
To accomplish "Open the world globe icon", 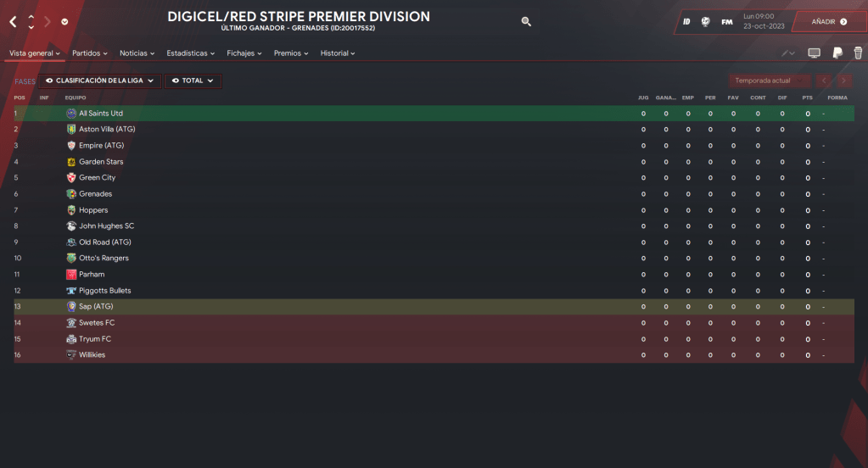I will pos(706,21).
